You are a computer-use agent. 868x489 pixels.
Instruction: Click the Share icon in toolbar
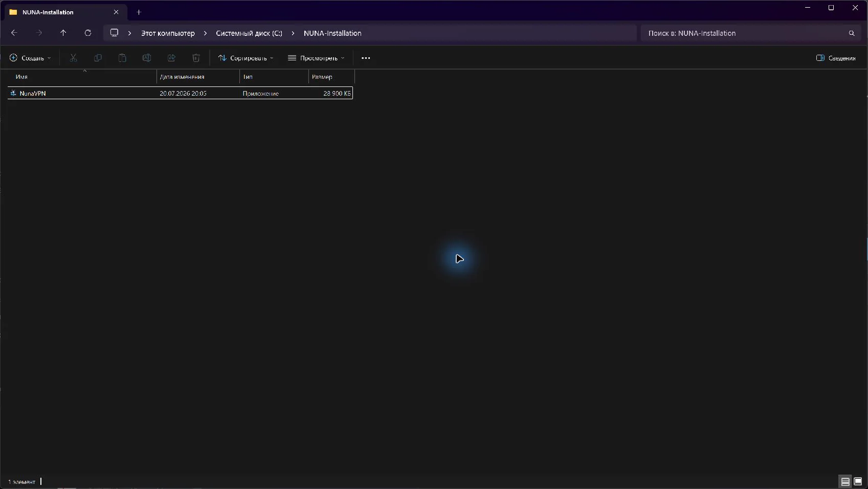point(171,58)
